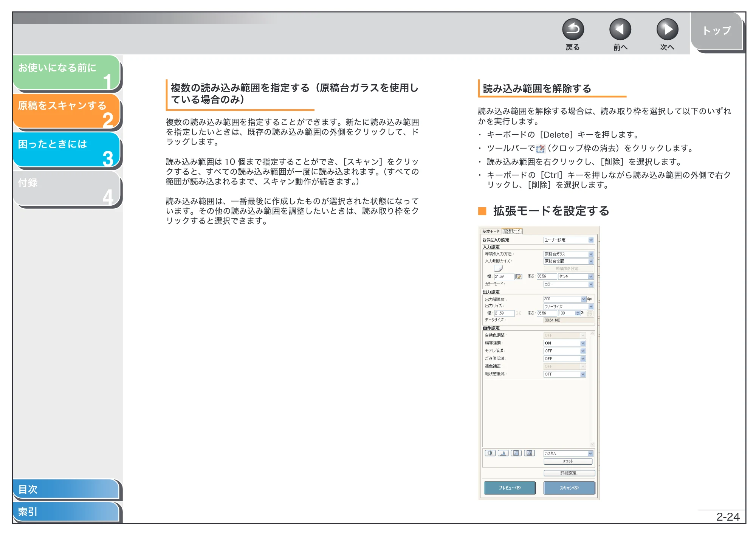756x535 pixels.
Task: Click the crop frame removal toolbar icon
Action: pyautogui.click(x=541, y=149)
